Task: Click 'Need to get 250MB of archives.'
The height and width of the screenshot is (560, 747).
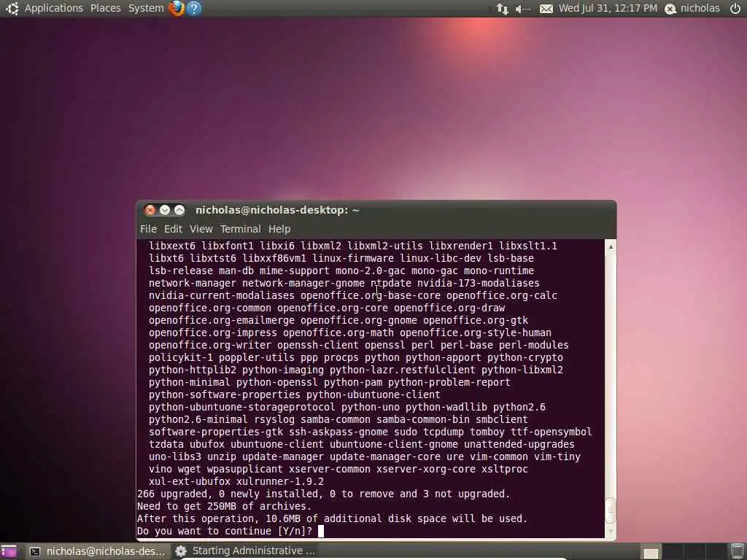Action: [x=225, y=506]
